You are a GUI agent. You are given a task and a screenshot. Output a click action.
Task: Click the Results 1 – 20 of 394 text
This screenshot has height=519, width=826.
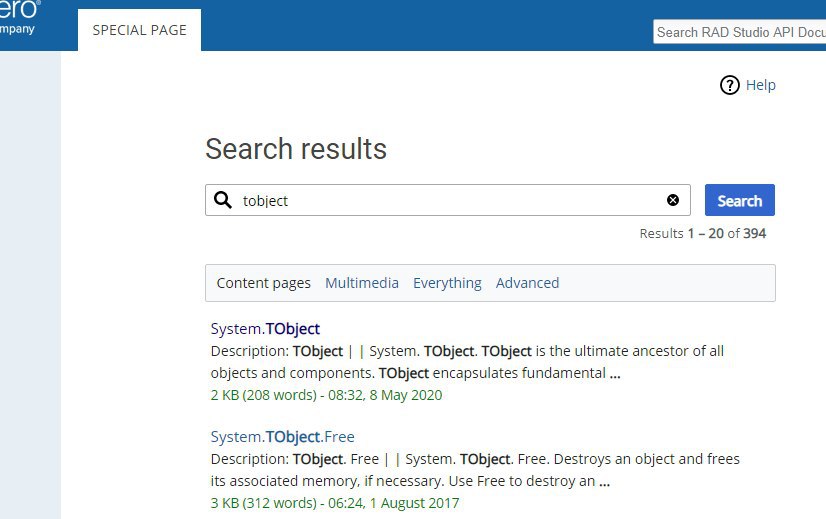tap(703, 233)
